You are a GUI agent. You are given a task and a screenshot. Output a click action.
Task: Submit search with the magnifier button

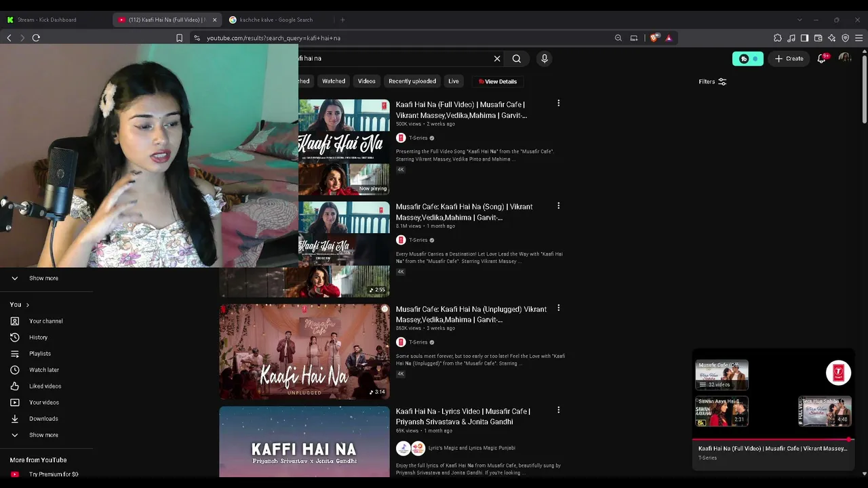517,58
